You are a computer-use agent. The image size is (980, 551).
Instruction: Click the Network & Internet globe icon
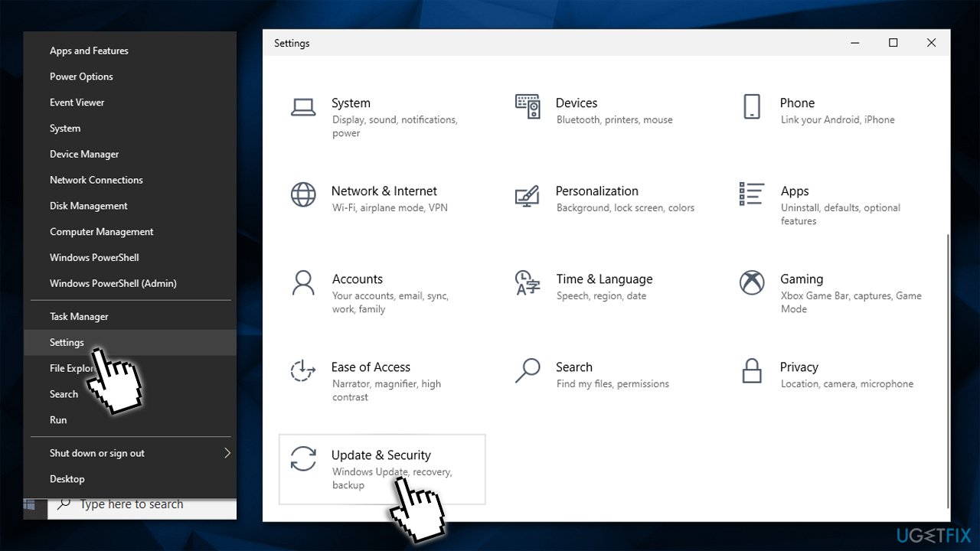point(303,194)
